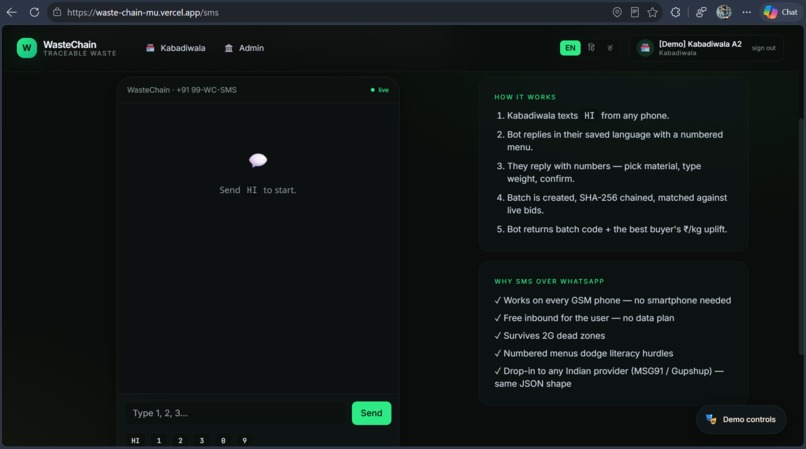Image resolution: width=806 pixels, height=449 pixels.
Task: Click the speech bubble icon in chat
Action: coord(258,160)
